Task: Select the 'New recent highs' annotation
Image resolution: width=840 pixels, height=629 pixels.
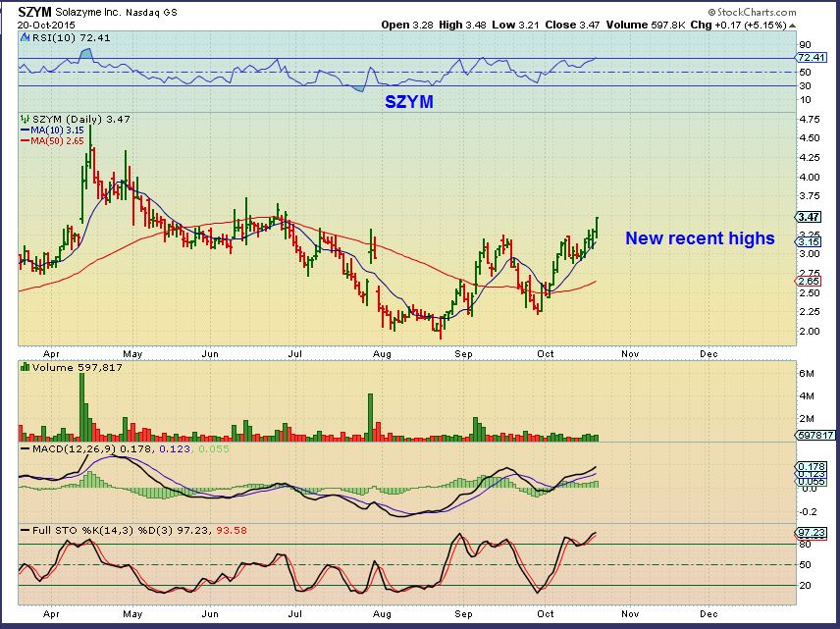Action: pyautogui.click(x=700, y=238)
